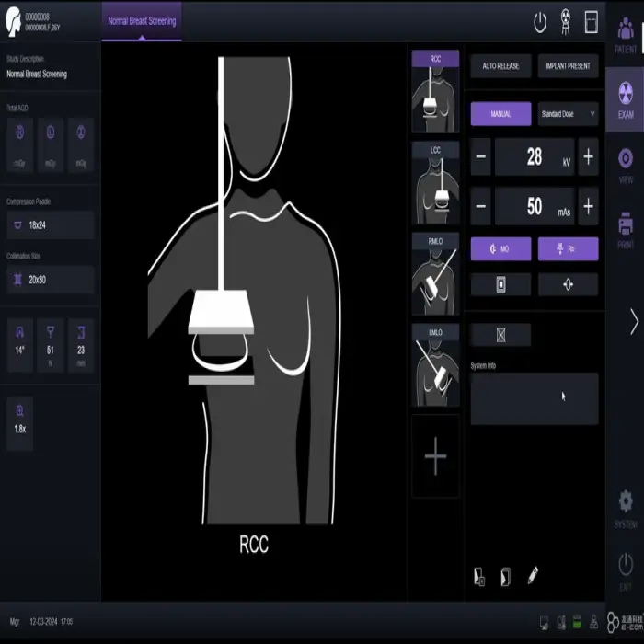Increase kV value with plus button
644x644 pixels.
pos(588,157)
